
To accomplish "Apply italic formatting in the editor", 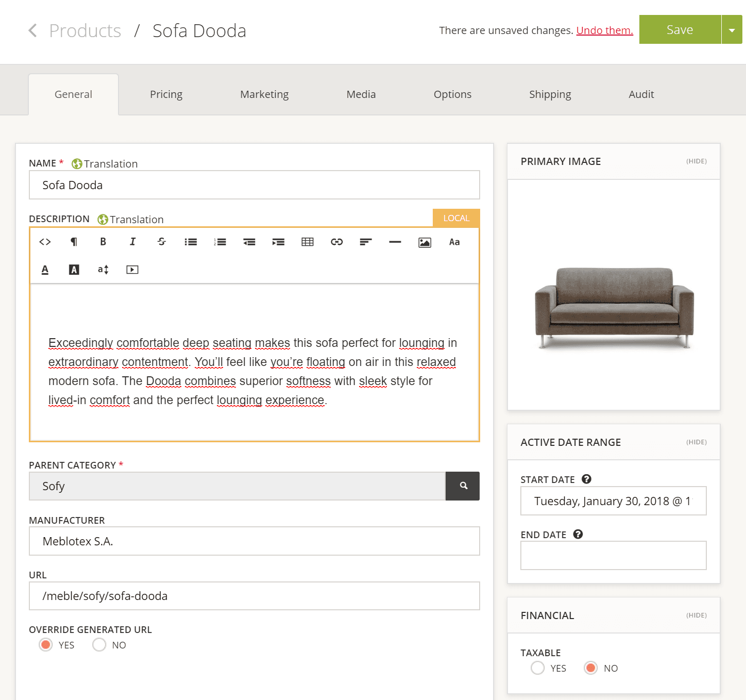I will [x=132, y=242].
